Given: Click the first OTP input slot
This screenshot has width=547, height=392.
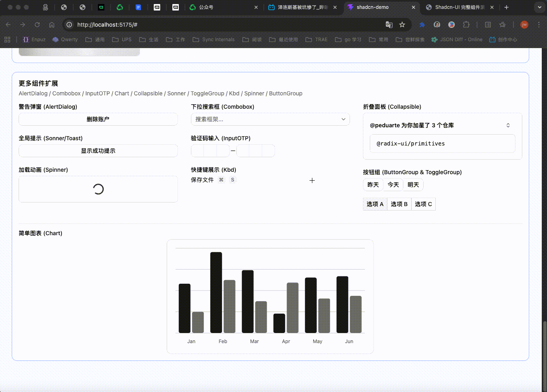Looking at the screenshot, I should click(x=197, y=151).
